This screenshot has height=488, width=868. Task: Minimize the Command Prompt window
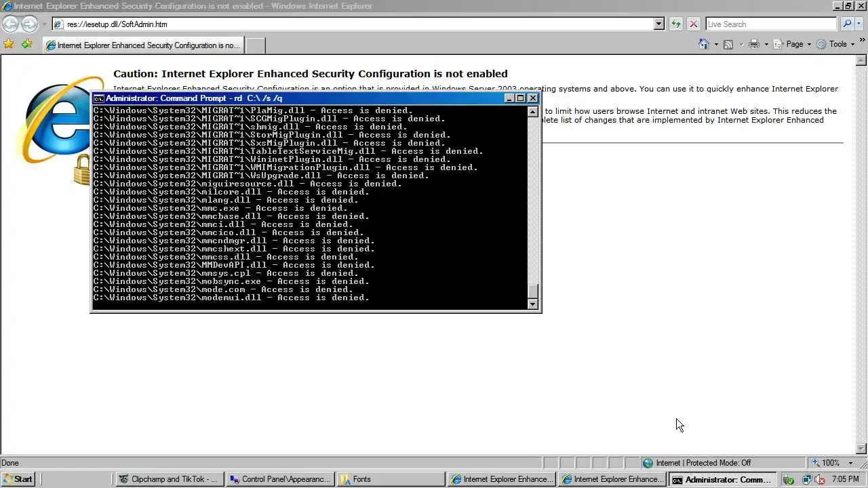[x=510, y=98]
